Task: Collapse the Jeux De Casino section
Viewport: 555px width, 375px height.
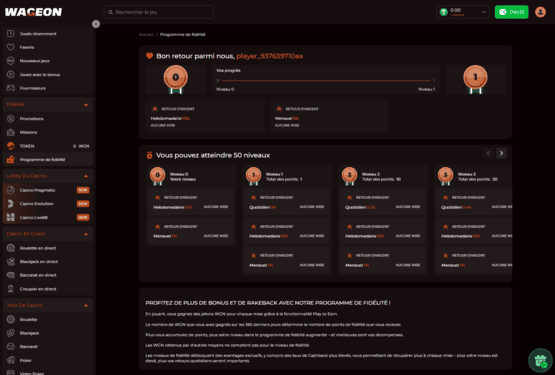Action: pos(86,305)
